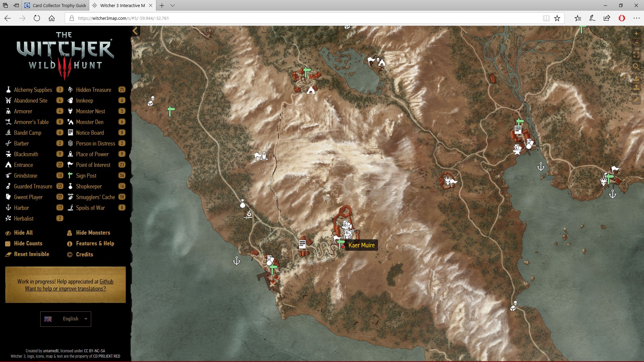644x362 pixels.
Task: Collapse the sidebar with chevron arrow
Action: (x=135, y=31)
